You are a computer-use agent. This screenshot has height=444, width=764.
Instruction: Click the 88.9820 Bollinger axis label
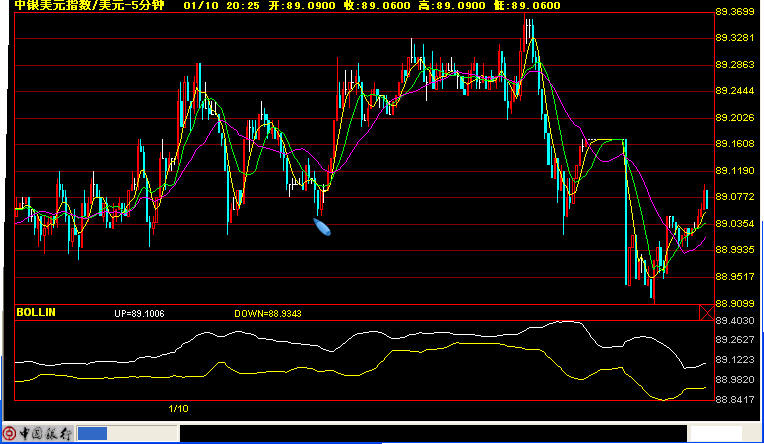pyautogui.click(x=735, y=380)
